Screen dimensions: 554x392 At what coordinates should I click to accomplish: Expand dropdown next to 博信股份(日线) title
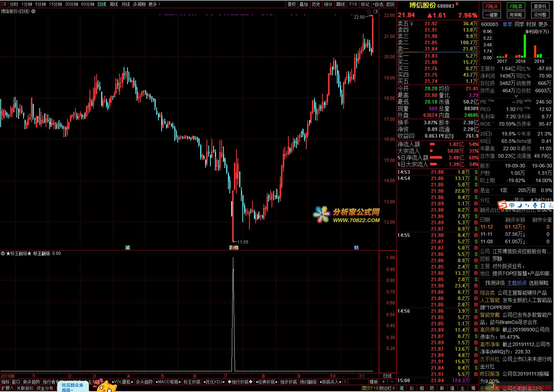point(33,11)
